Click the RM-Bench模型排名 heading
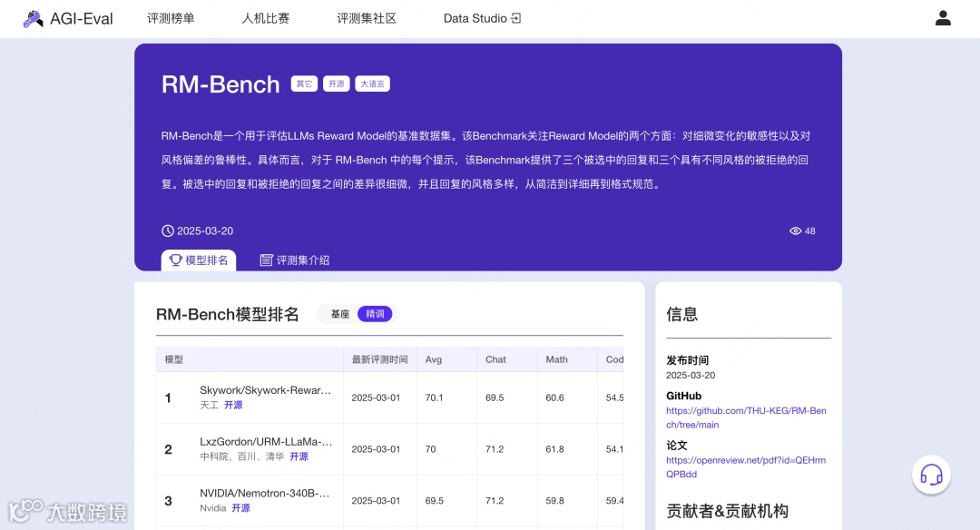Image resolution: width=980 pixels, height=530 pixels. tap(228, 314)
